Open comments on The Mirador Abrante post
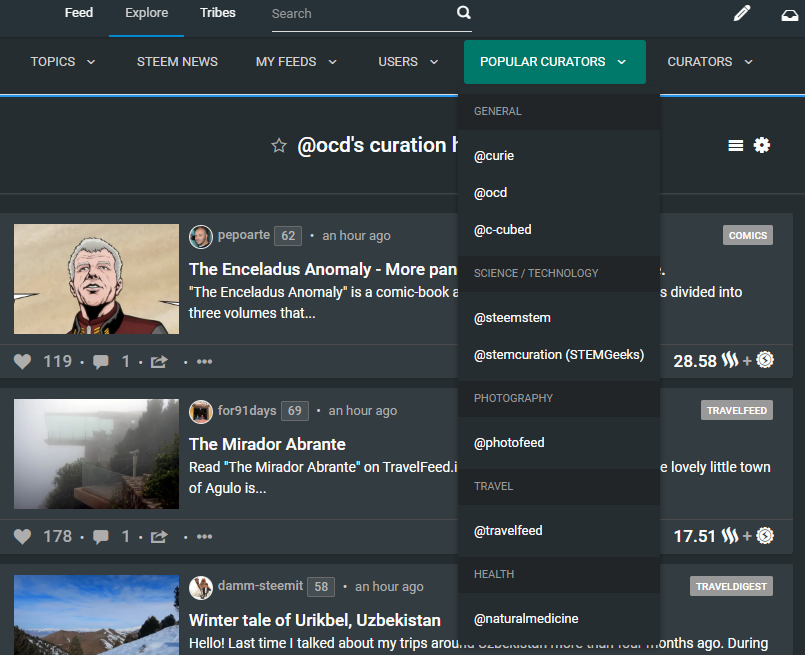This screenshot has height=657, width=805. pos(101,537)
